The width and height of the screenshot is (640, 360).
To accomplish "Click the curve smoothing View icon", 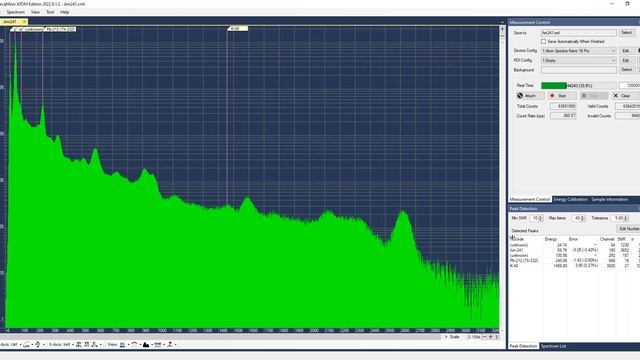I will [134, 345].
